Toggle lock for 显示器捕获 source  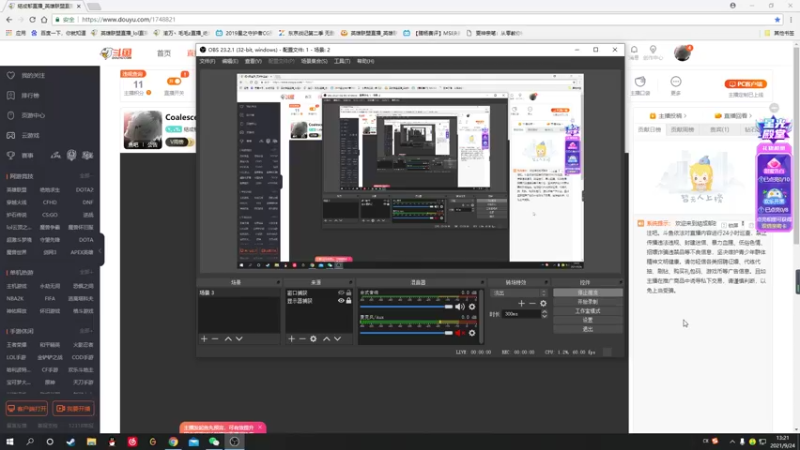pyautogui.click(x=348, y=301)
